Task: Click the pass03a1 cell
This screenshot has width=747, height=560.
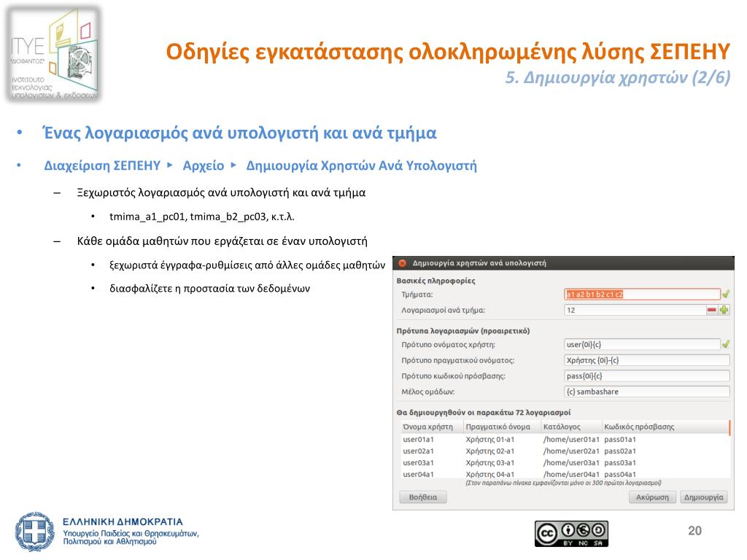Action: [620, 463]
